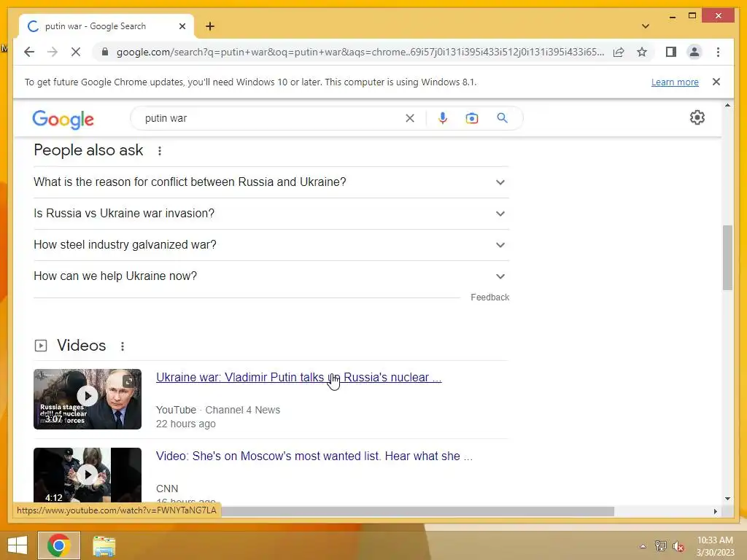Click the scrollbar down arrow
Screen dimensions: 747x560
pos(727,499)
